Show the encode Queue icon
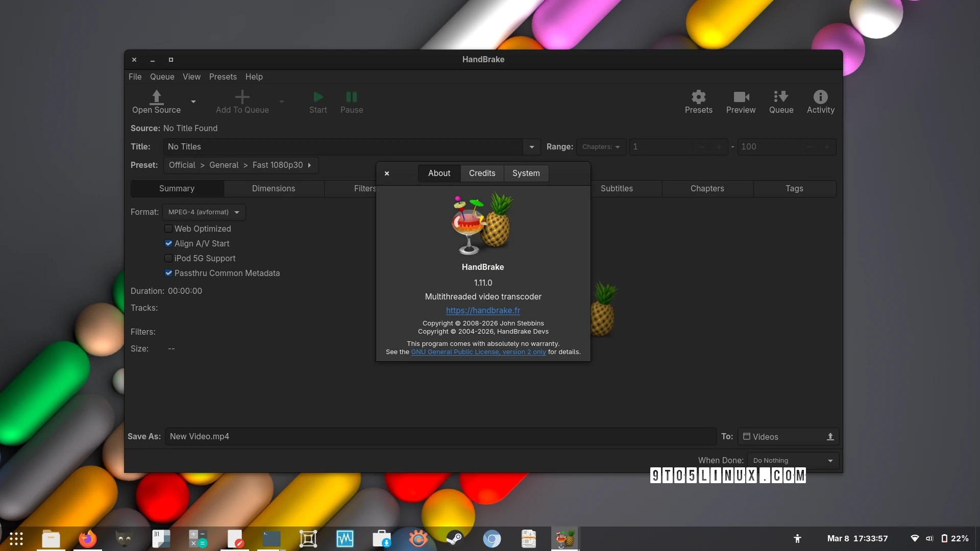980x551 pixels. [x=781, y=102]
